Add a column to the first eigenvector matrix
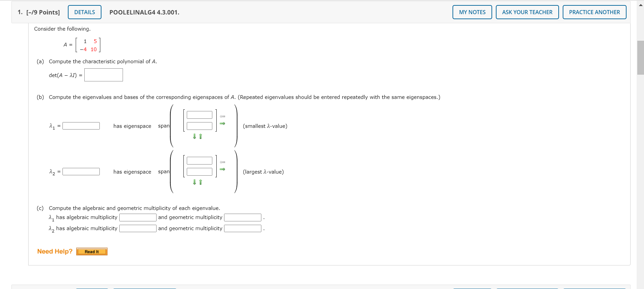The width and height of the screenshot is (644, 289). 222,123
